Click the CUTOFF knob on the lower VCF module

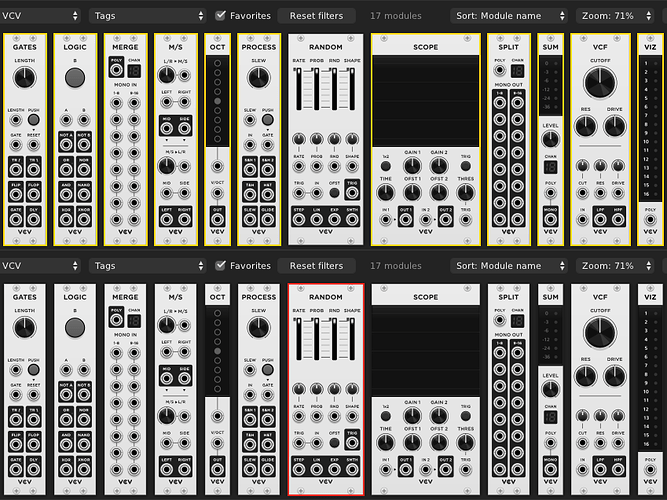pos(600,332)
